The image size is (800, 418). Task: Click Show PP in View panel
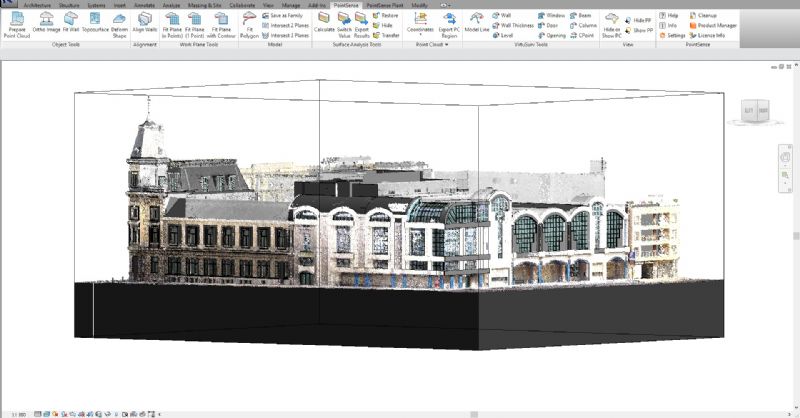pos(638,30)
